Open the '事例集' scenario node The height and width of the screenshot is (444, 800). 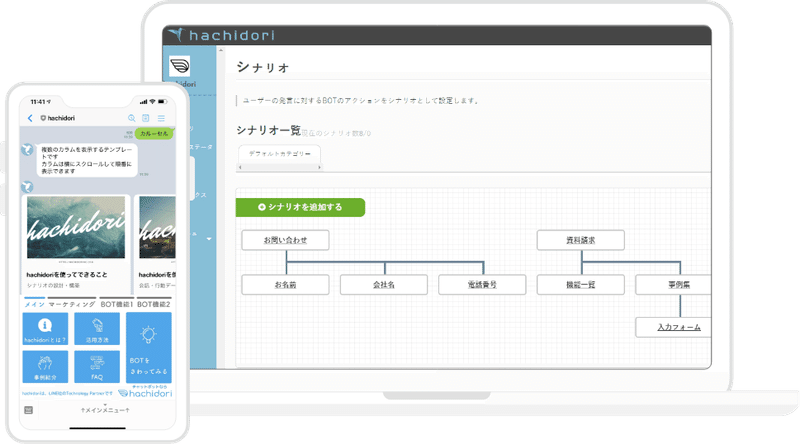[x=673, y=285]
